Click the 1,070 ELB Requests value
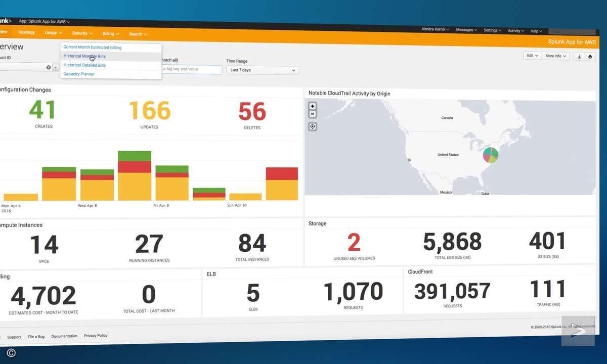This screenshot has width=607, height=364. [353, 291]
